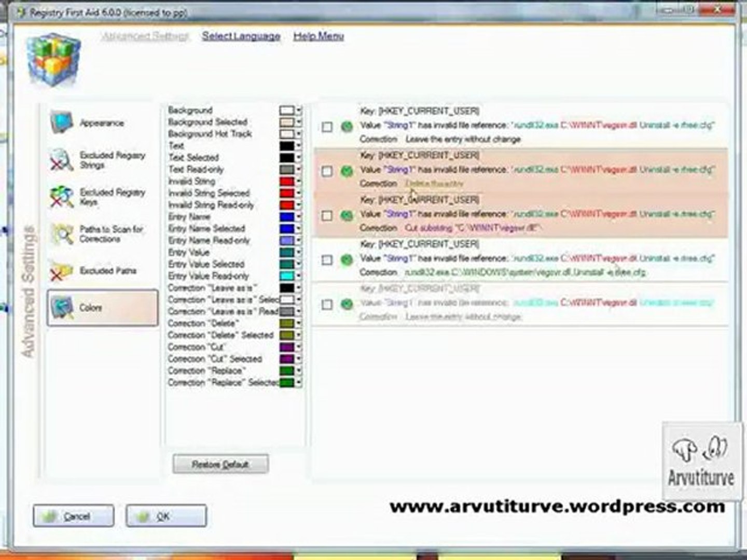Screen dimensions: 747x560
Task: Open the Appearance settings icon
Action: pos(62,123)
